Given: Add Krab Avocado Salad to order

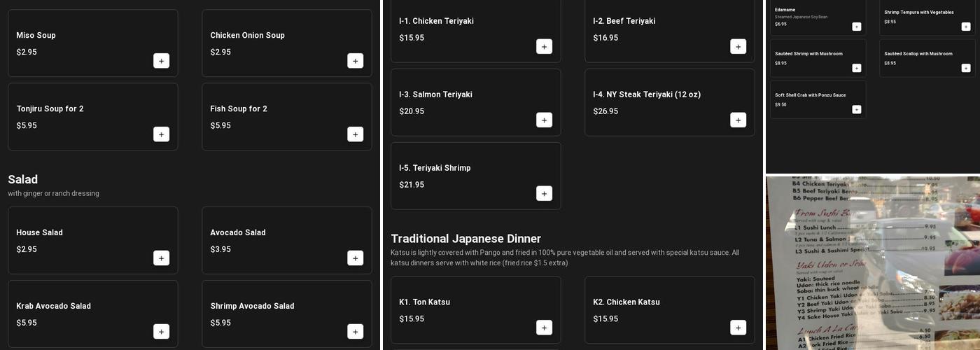Looking at the screenshot, I should coord(161,332).
